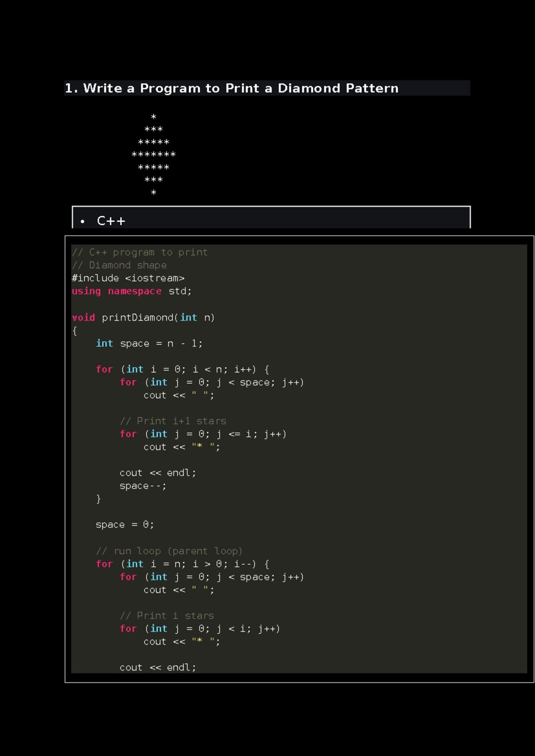Click the '// Print i+1 stars' comment
Image resolution: width=535 pixels, height=756 pixels.
tap(173, 421)
